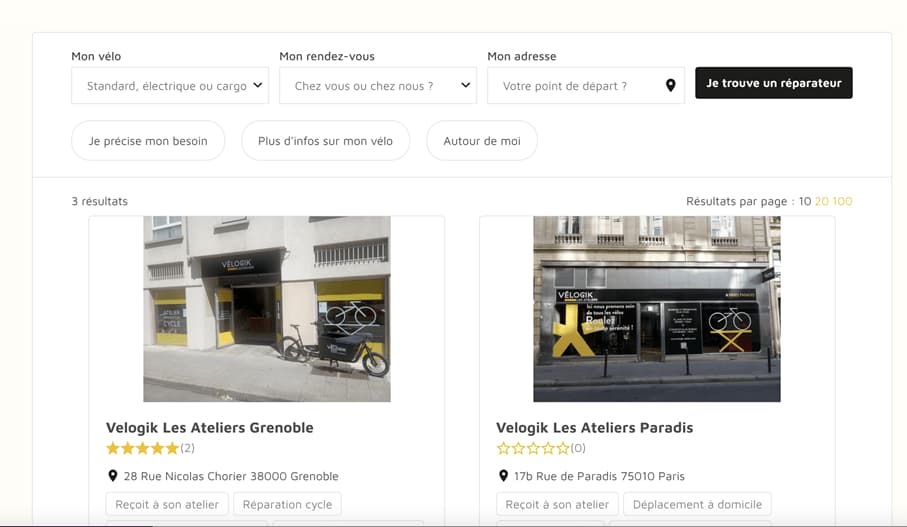Viewport: 907px width, 527px height.
Task: Click address 28 Rue Nicolas Chorier 38000 Grenoble
Action: coord(231,476)
